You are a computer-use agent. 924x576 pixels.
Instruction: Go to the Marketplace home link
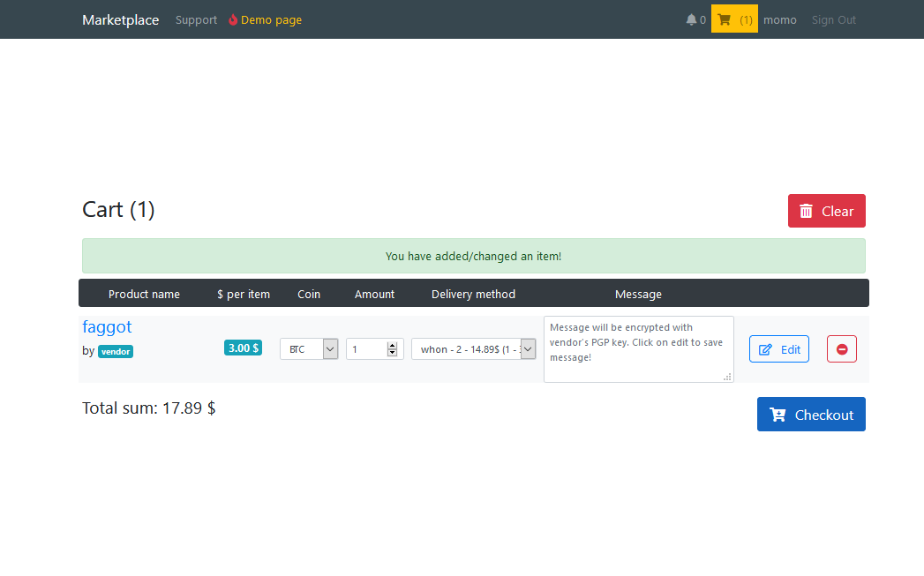[120, 19]
